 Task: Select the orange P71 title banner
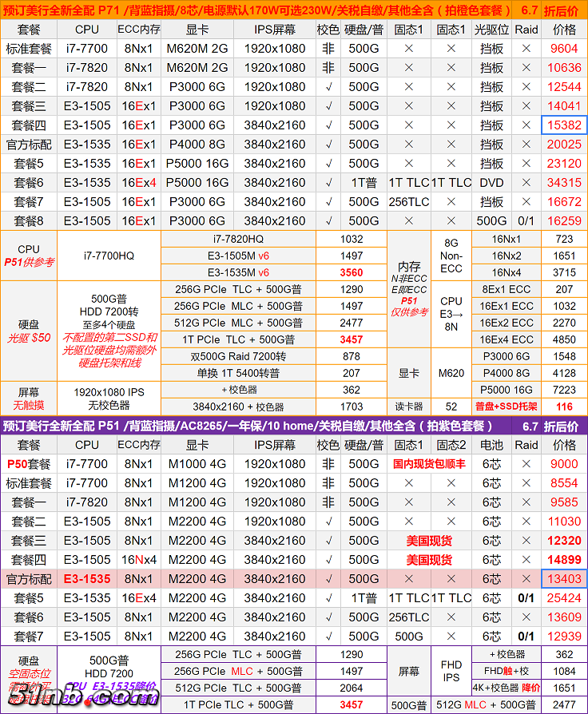(x=294, y=10)
